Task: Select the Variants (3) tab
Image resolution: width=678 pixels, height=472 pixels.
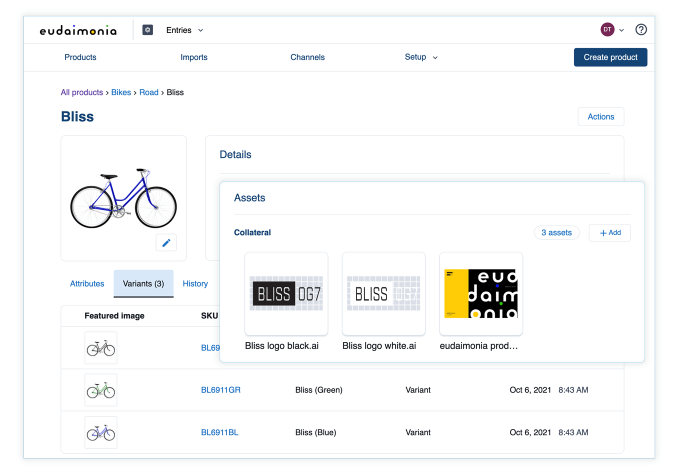Action: (x=144, y=284)
